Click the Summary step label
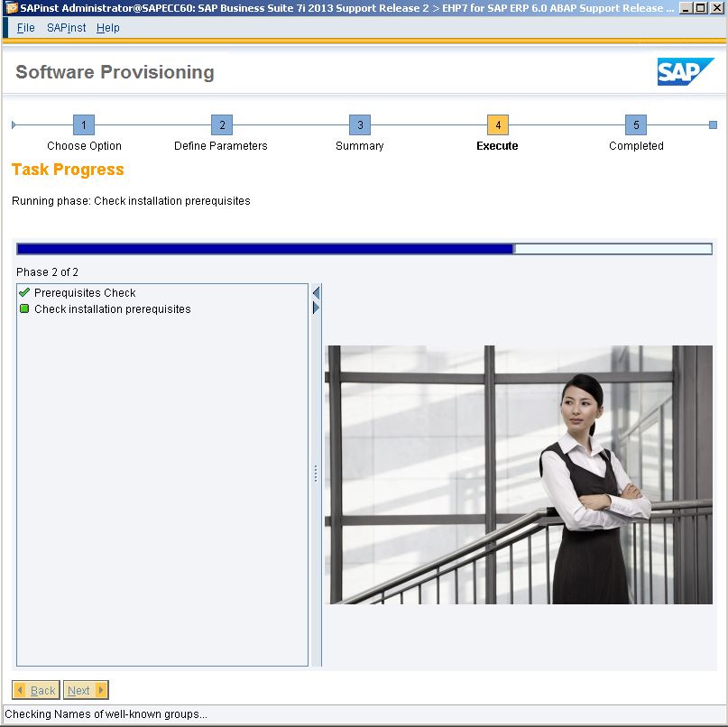Viewport: 728px width, 727px height. click(360, 146)
